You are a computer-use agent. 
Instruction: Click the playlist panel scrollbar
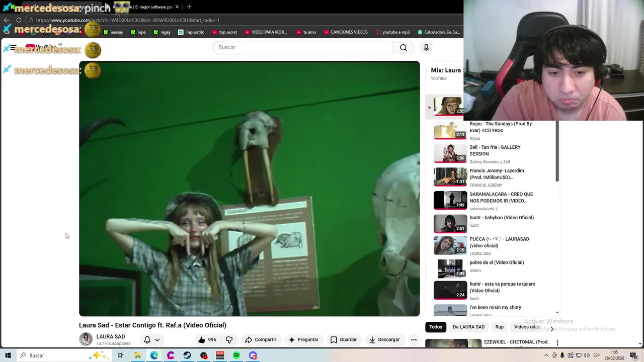pos(557,151)
